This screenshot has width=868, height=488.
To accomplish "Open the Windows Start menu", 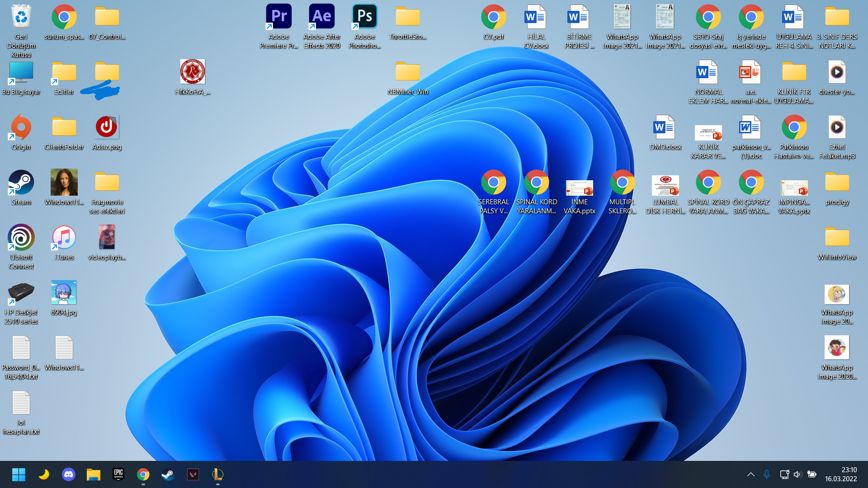I will [x=19, y=474].
